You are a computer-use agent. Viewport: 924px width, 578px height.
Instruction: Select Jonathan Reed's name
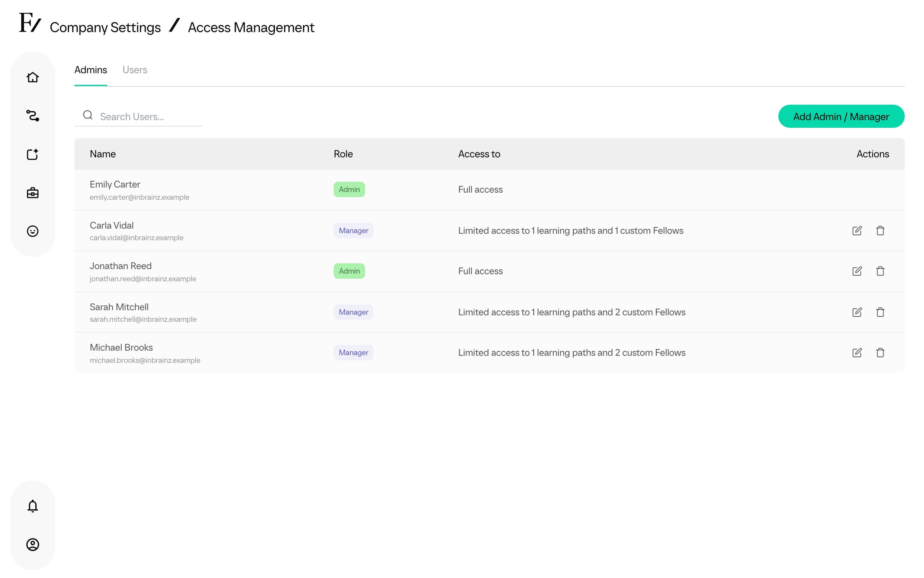click(x=120, y=266)
